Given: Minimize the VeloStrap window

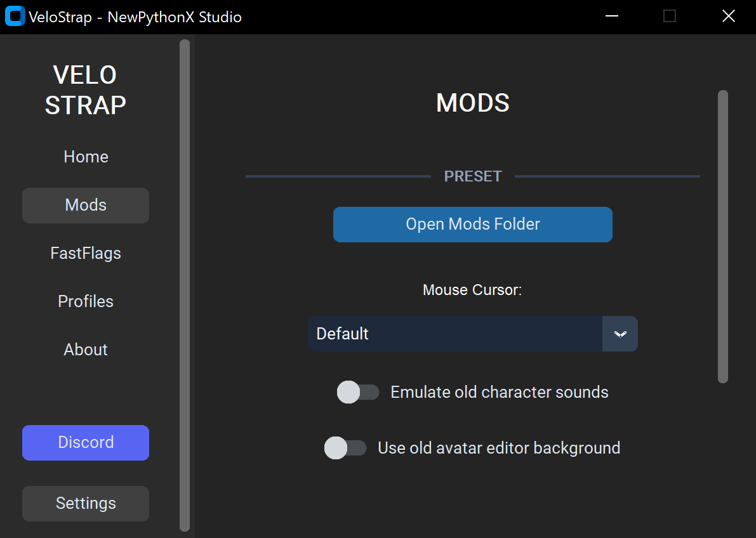Looking at the screenshot, I should point(612,16).
